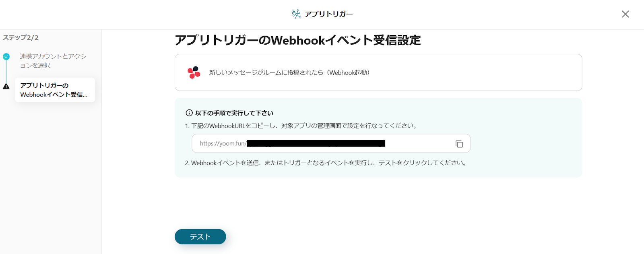Click the app trigger node icon in header
644x254 pixels.
[296, 14]
